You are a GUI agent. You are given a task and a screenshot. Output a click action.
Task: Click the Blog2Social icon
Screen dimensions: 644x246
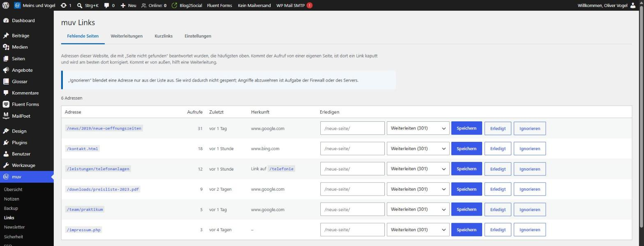click(x=174, y=5)
